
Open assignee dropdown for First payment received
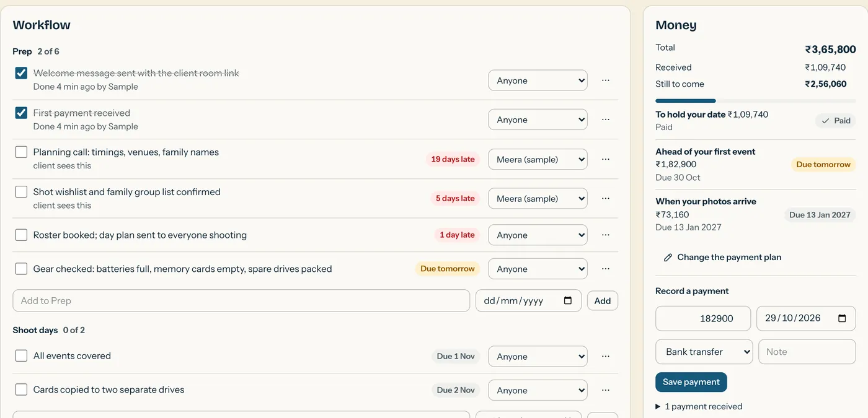coord(538,120)
